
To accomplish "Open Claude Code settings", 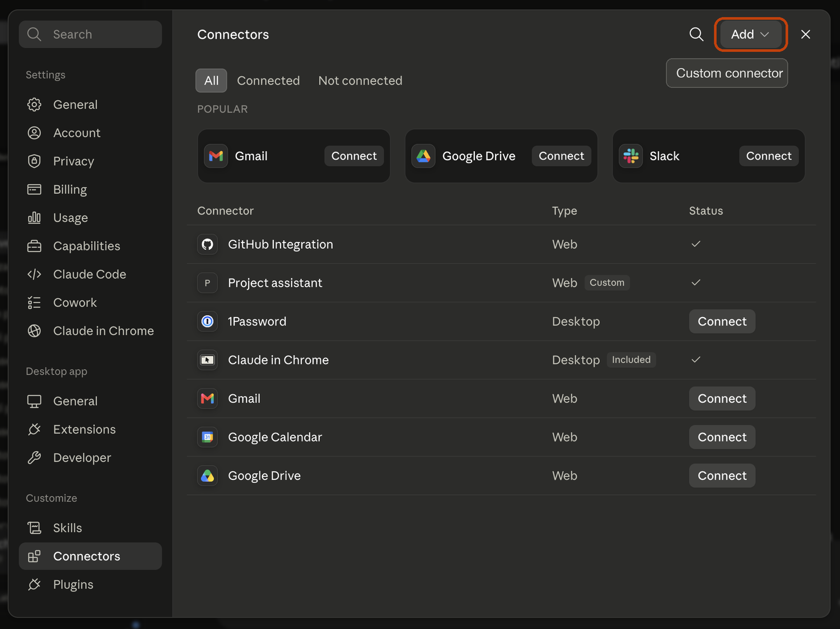I will click(90, 274).
